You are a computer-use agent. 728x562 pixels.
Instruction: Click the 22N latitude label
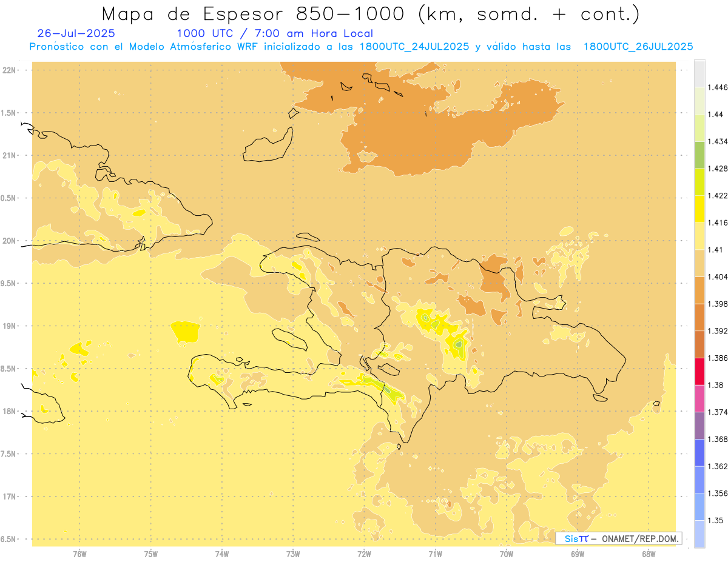9,70
